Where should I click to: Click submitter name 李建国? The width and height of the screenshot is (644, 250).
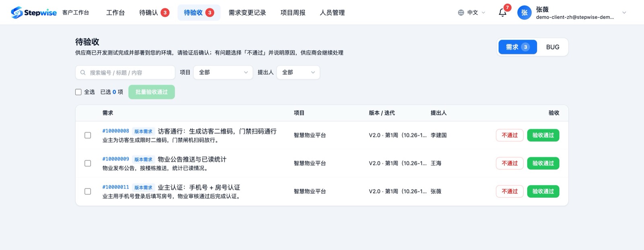(x=439, y=135)
